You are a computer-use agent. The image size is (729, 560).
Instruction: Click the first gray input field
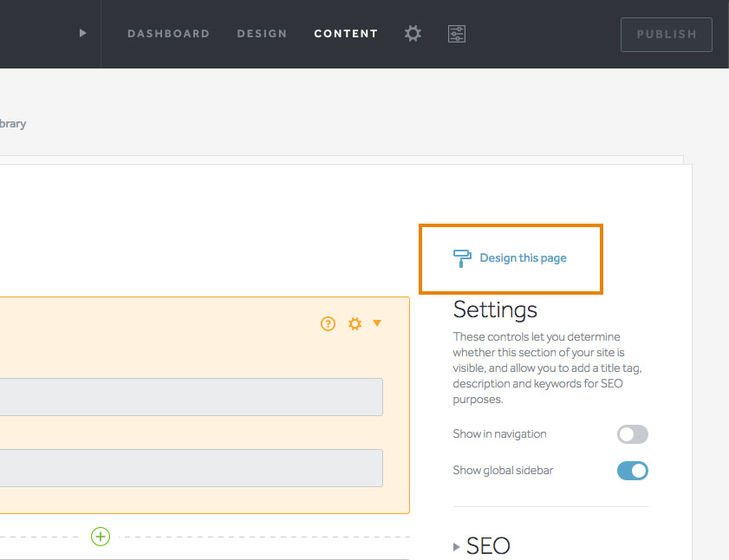pyautogui.click(x=191, y=397)
